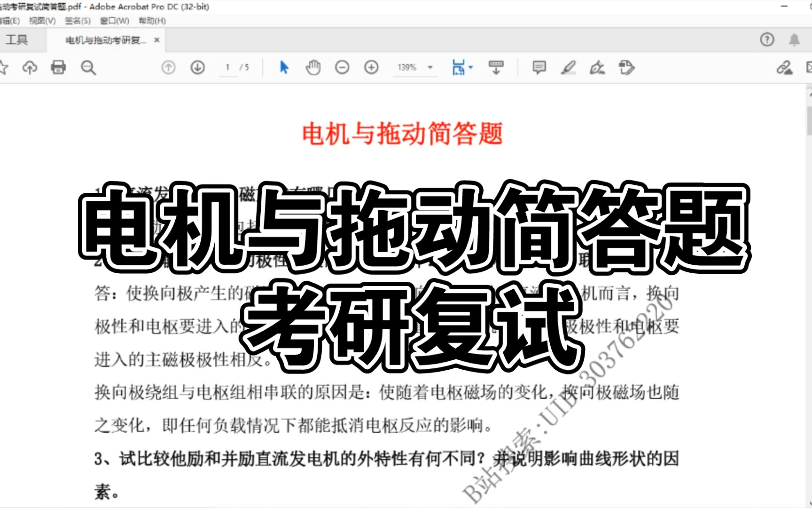
Task: Upload file to cloud icon
Action: point(30,68)
